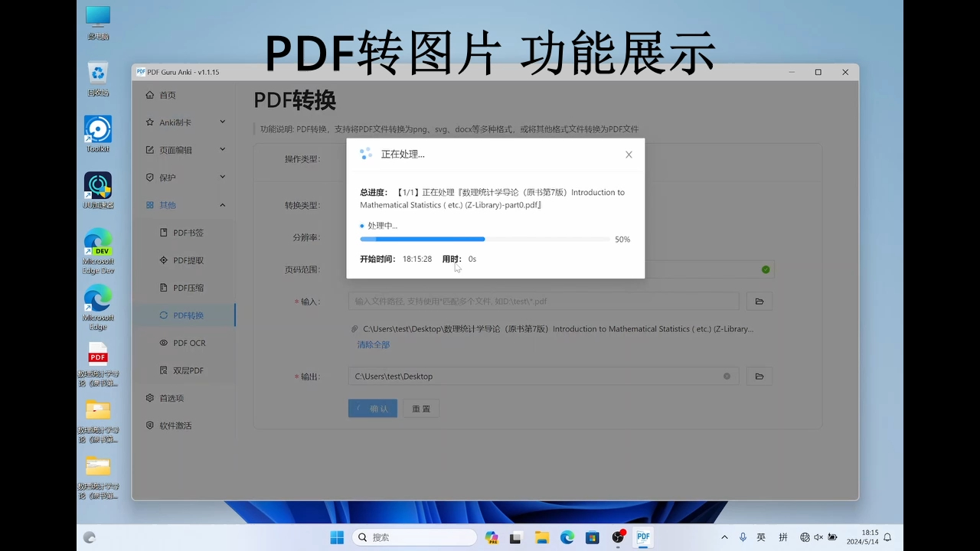
Task: Click the grid icon beside 其他
Action: (150, 205)
